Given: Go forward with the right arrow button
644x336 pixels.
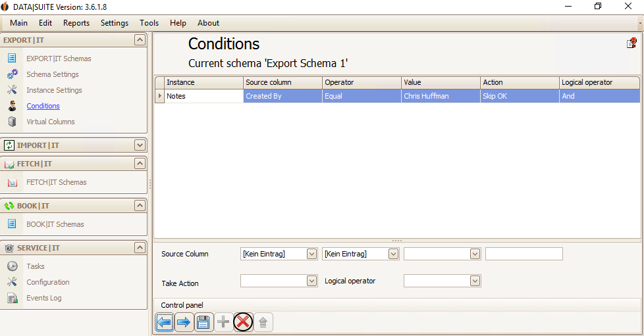Looking at the screenshot, I should pos(184,322).
